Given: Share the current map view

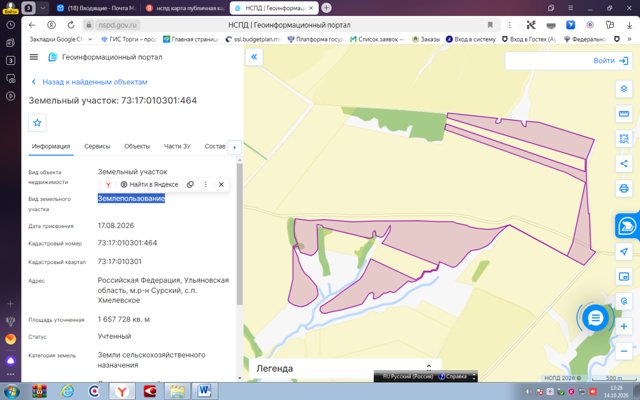Looking at the screenshot, I should point(624,164).
